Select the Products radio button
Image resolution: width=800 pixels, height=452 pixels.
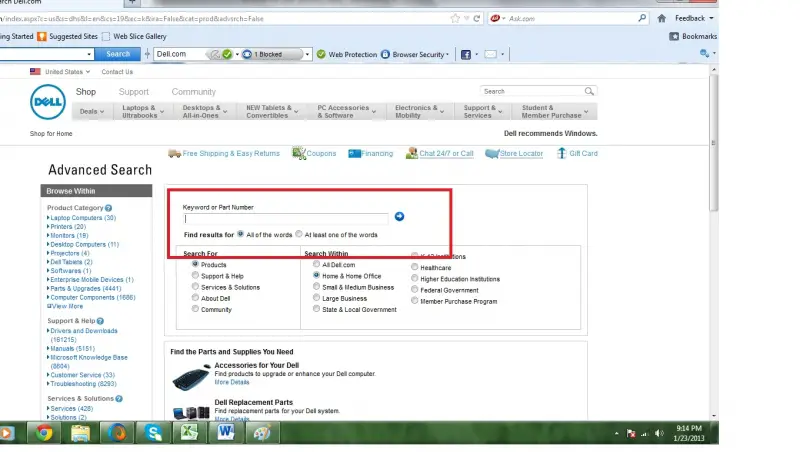coord(195,264)
